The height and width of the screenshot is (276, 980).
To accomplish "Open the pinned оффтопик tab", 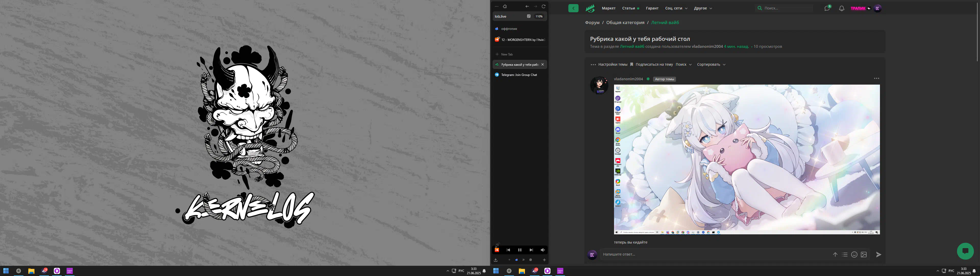I will (520, 29).
